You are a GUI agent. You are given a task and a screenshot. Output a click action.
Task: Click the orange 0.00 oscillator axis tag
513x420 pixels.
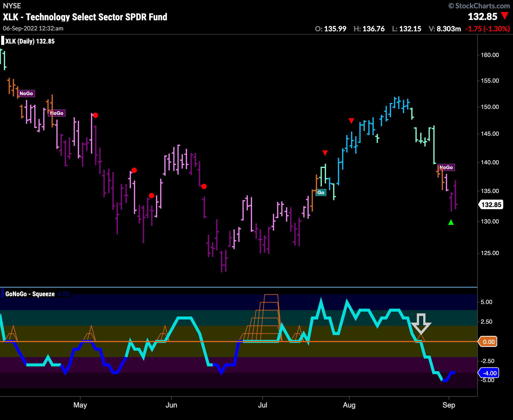[x=488, y=342]
